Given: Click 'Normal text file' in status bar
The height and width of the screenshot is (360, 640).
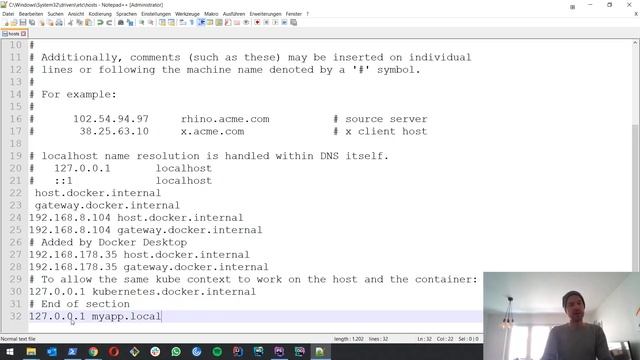Looking at the screenshot, I should (x=18, y=339).
